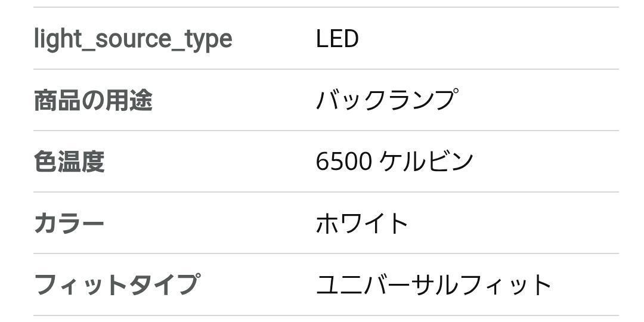Image resolution: width=644 pixels, height=322 pixels.
Task: Select the バックランプ value
Action: tap(387, 100)
